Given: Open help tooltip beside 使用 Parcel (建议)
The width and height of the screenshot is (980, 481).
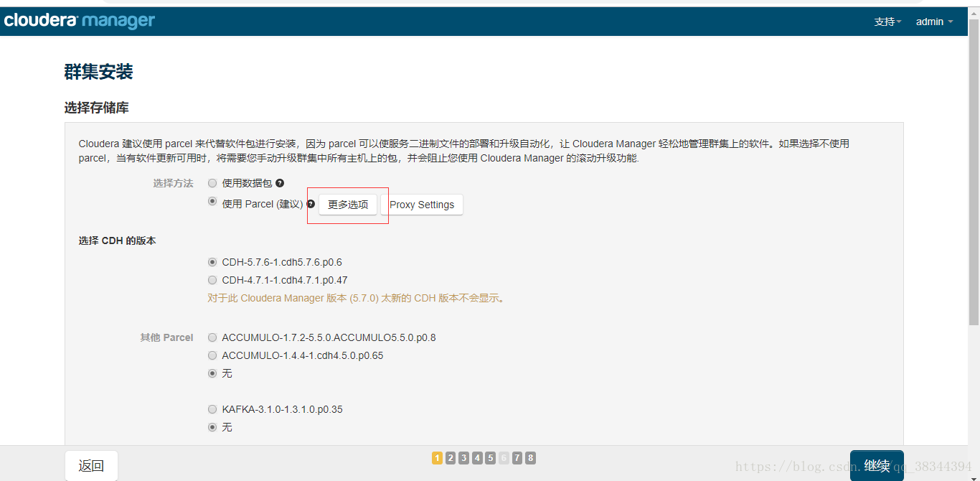Looking at the screenshot, I should coord(311,204).
